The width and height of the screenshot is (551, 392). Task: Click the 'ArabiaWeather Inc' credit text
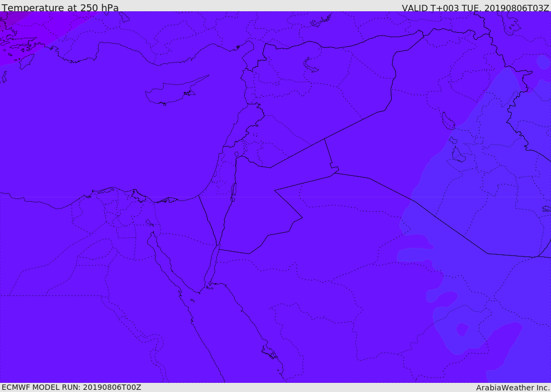[x=512, y=388]
